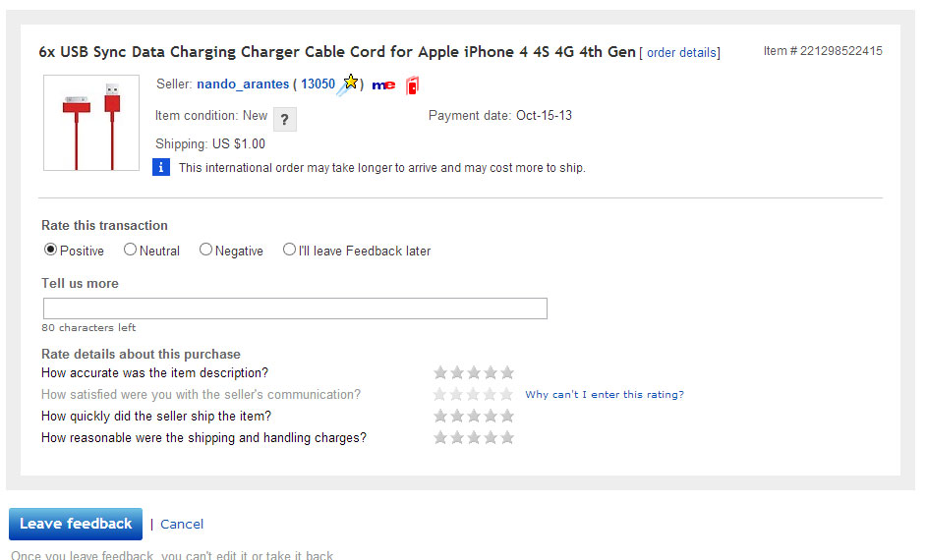Click the seller feedback score 13050

tap(318, 84)
